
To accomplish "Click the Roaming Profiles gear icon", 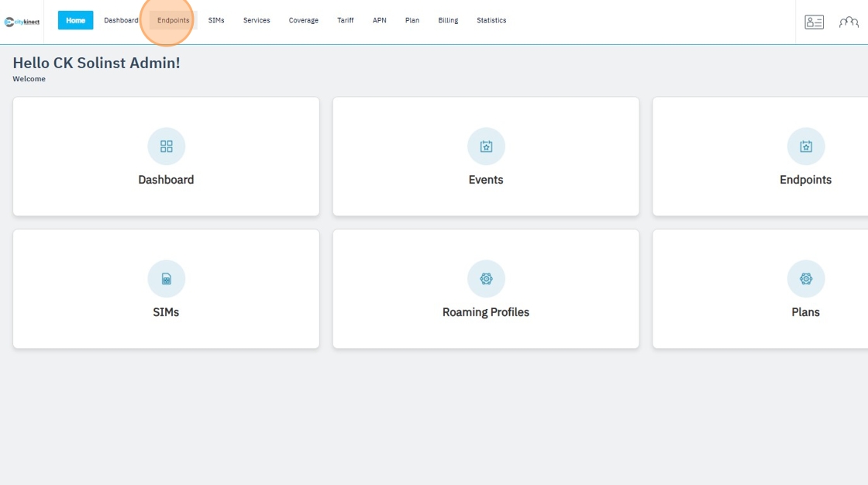I will click(486, 278).
